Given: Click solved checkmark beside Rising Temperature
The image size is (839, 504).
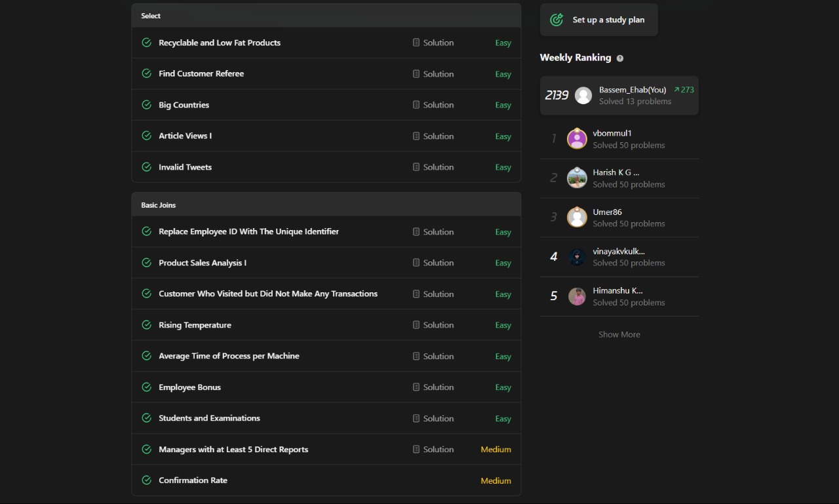Looking at the screenshot, I should [x=147, y=325].
